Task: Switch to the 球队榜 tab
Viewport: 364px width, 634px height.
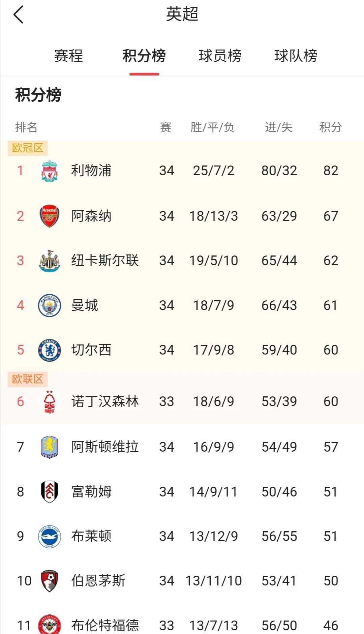Action: point(296,56)
